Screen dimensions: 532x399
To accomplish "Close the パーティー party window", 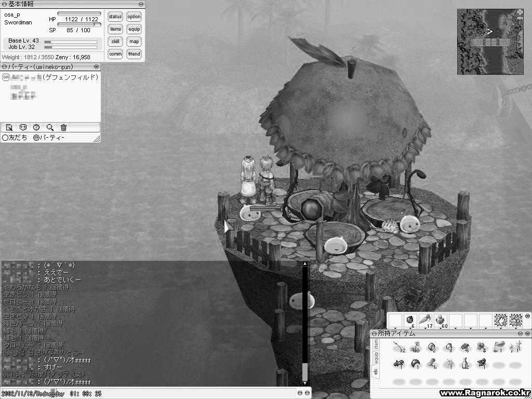I will (x=96, y=67).
